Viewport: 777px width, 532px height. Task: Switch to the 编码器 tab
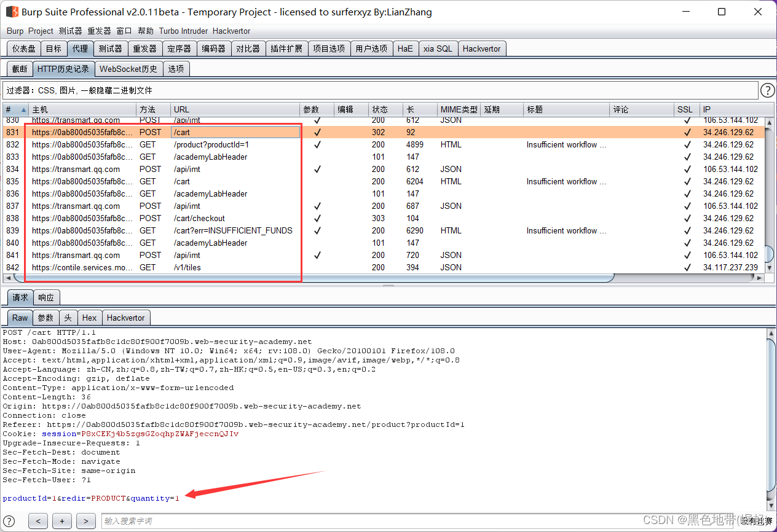tap(214, 49)
